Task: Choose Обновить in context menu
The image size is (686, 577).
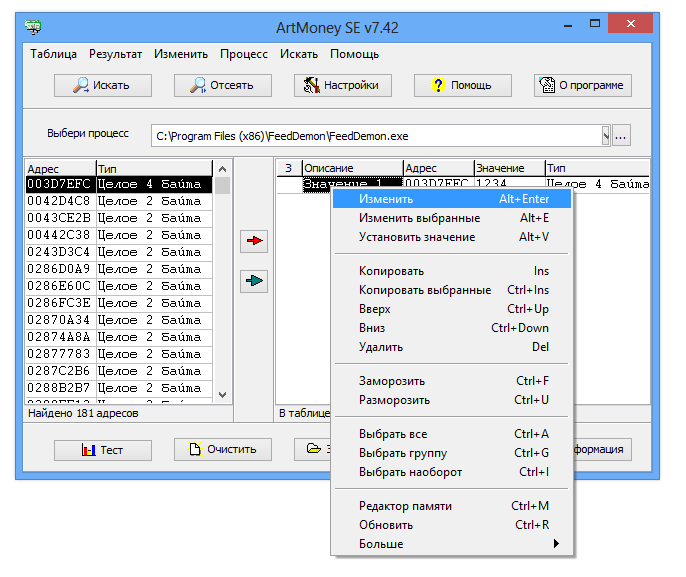Action: 452,525
